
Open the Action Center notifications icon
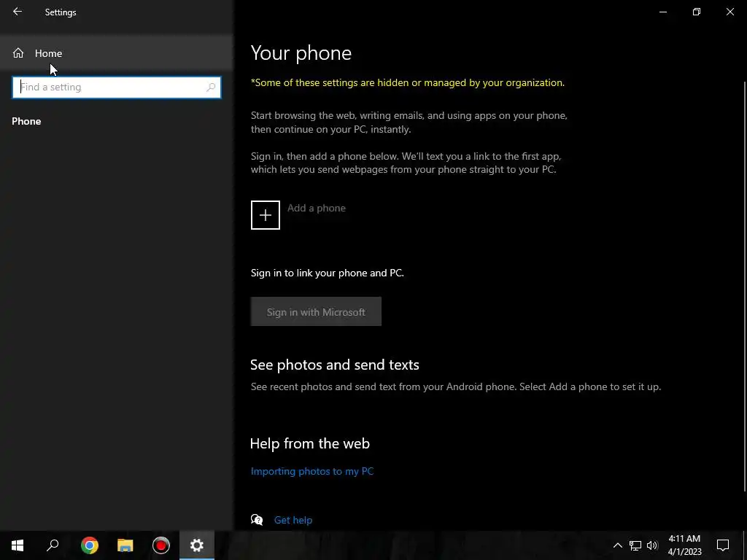723,545
